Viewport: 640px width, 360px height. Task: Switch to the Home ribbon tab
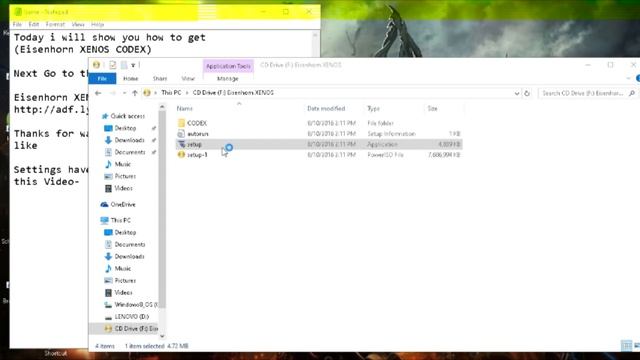click(131, 78)
